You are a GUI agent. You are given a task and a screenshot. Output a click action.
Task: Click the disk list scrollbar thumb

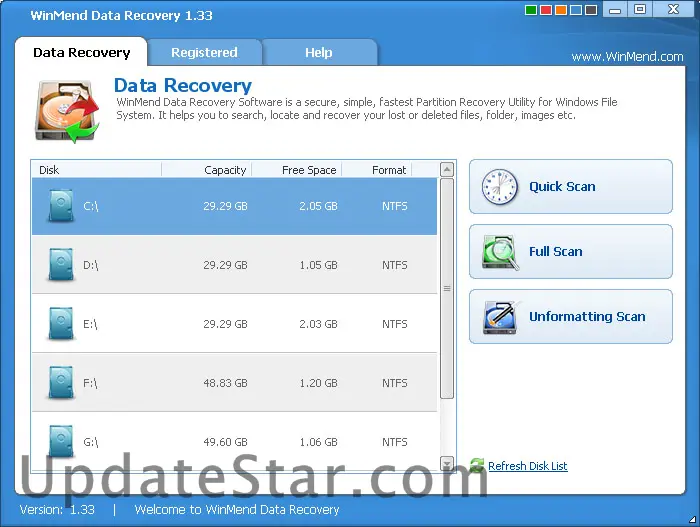[x=447, y=289]
